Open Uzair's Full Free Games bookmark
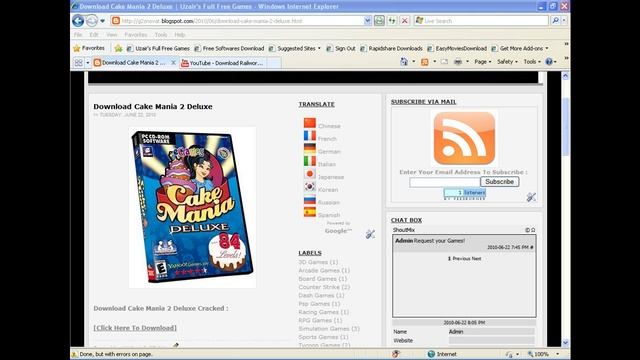The height and width of the screenshot is (360, 640). 158,49
